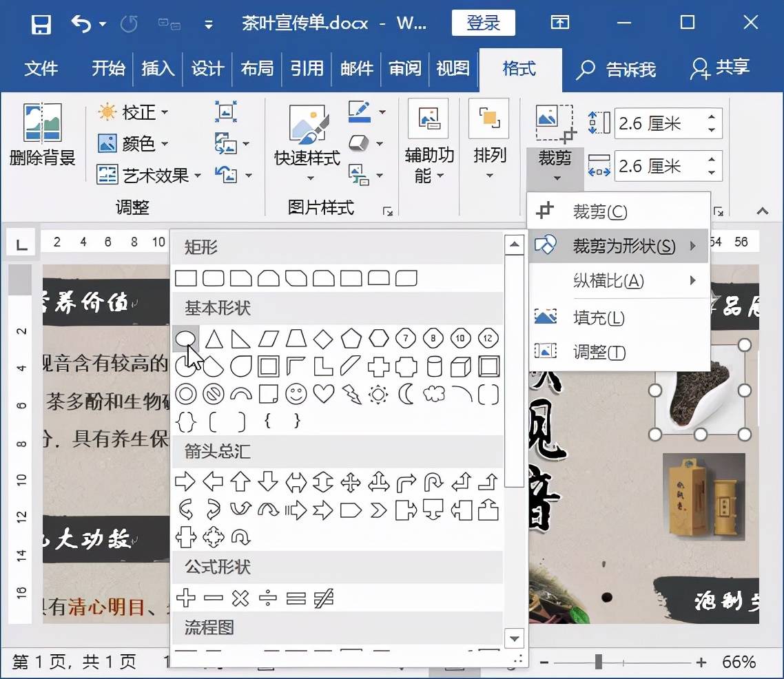Choose the Moon shape
Viewport: 784px width, 679px height.
(406, 394)
